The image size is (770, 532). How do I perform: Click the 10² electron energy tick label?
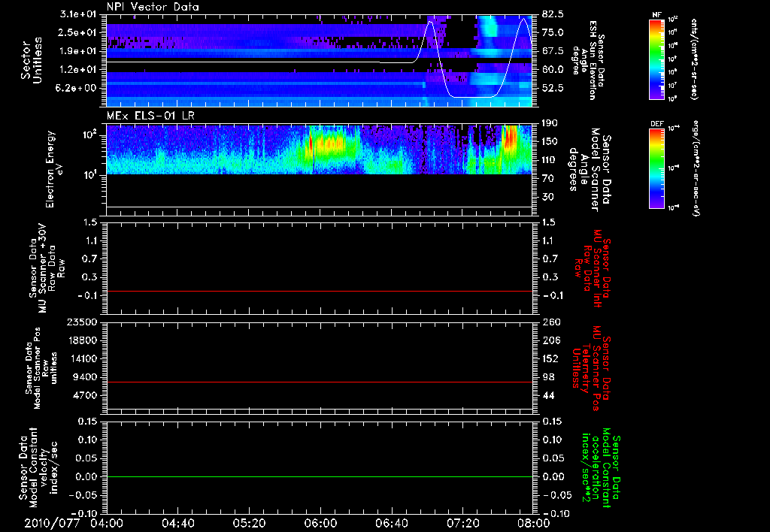[89, 135]
